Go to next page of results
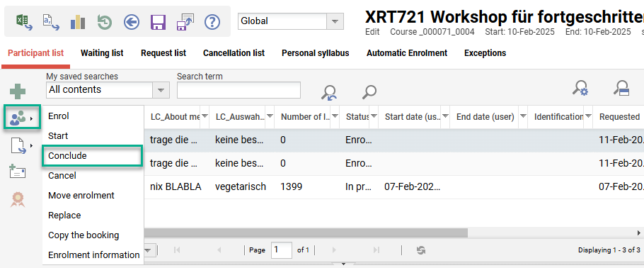 pos(333,250)
